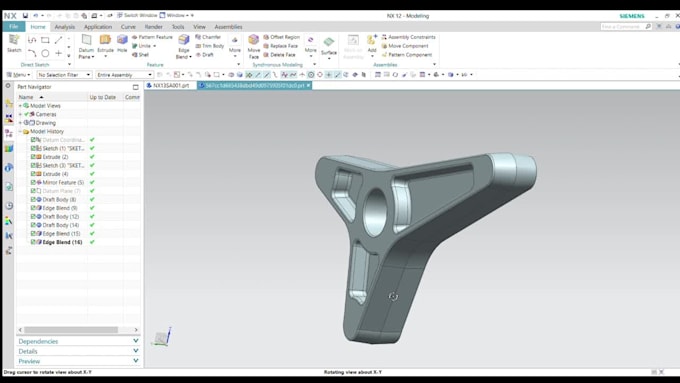Screen dimensions: 680x383
Task: Open the File menu
Action: tap(13, 26)
